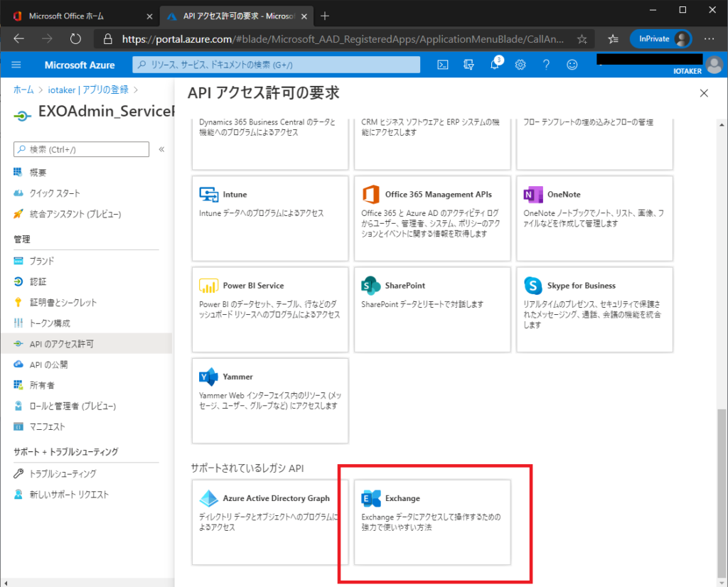
Task: Open Cloud Shell icon in Azure header
Action: [x=442, y=65]
